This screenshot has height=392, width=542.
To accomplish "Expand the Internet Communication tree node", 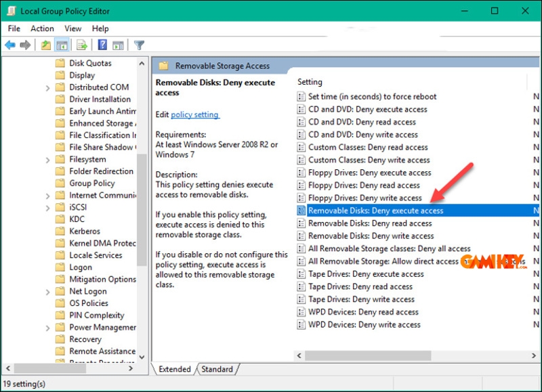I will (x=47, y=196).
